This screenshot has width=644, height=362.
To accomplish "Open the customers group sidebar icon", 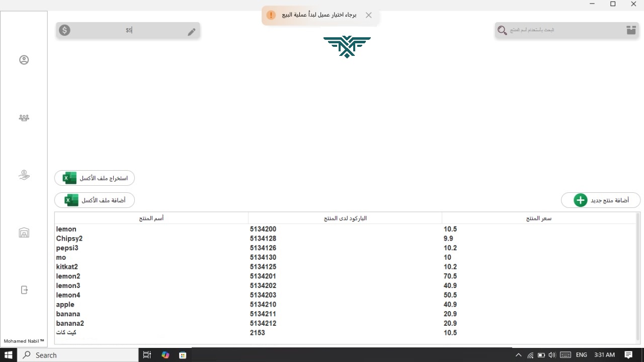I will pos(24,118).
